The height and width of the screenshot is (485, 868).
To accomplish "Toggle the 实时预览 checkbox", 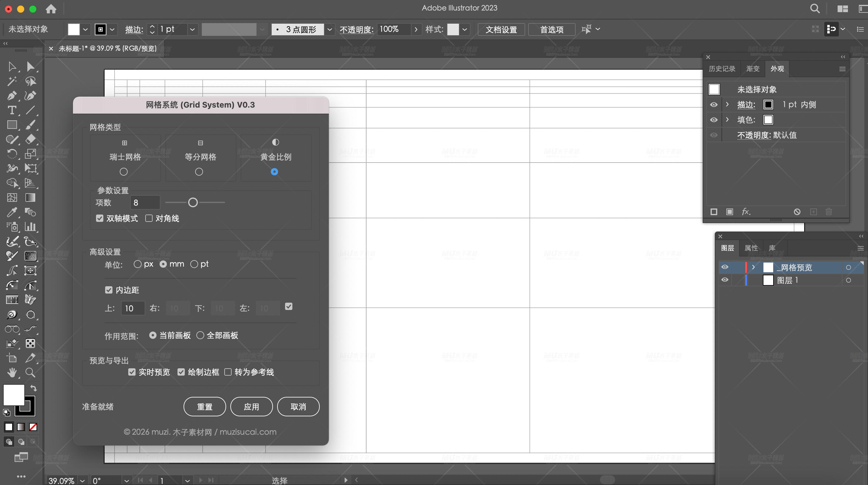I will click(x=132, y=372).
